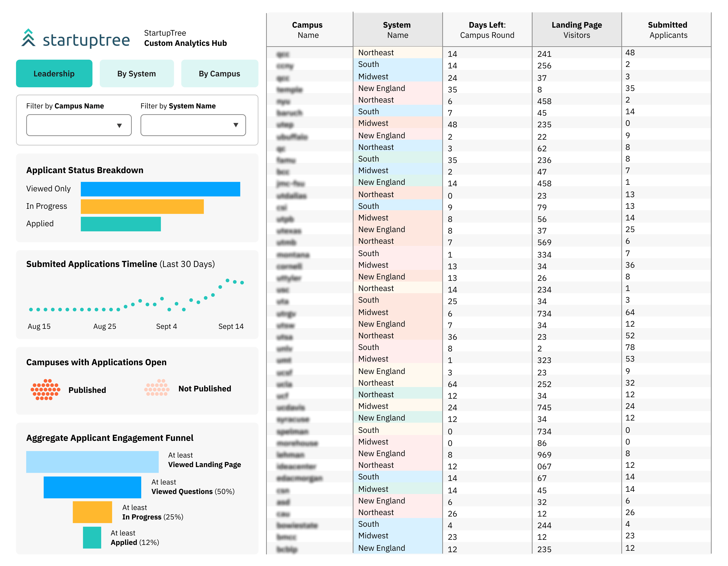Click the yellow In Progress funnel block
Viewport: 728px width, 566px height.
[92, 512]
